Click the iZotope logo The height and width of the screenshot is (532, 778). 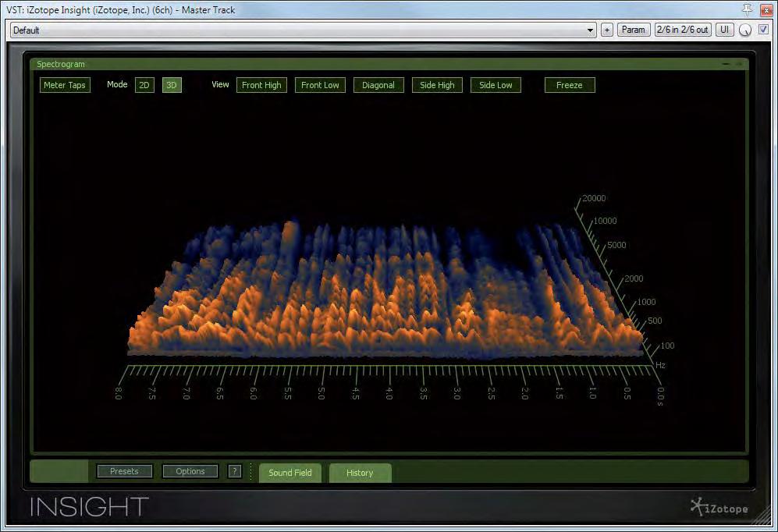coord(719,508)
